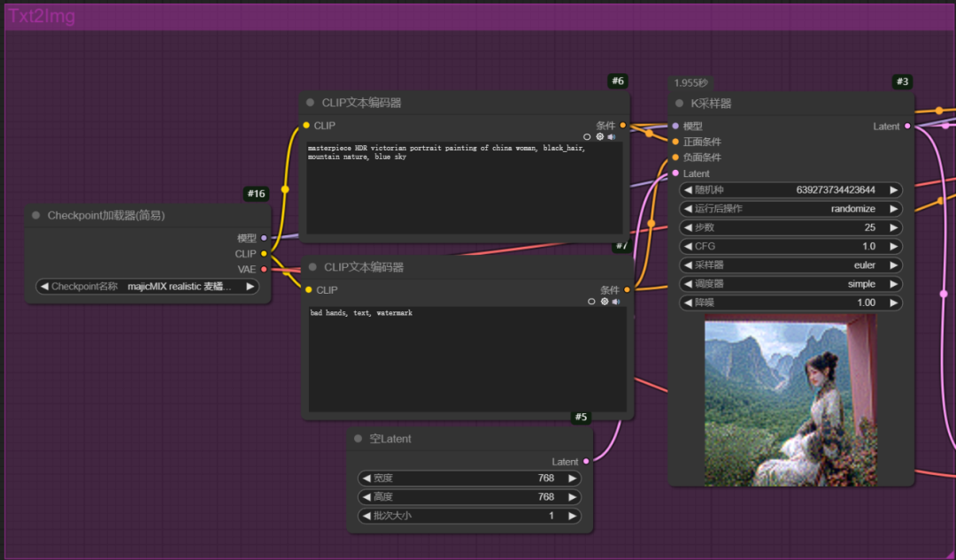
Task: Click the 随机种 seed value 639273734423644
Action: pyautogui.click(x=836, y=190)
